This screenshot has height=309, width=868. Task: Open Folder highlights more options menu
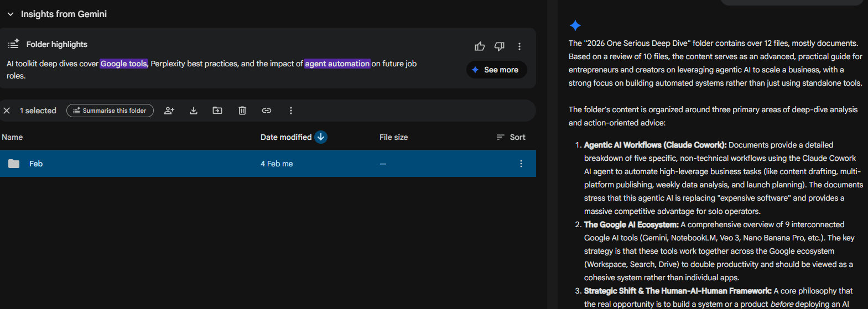coord(519,46)
